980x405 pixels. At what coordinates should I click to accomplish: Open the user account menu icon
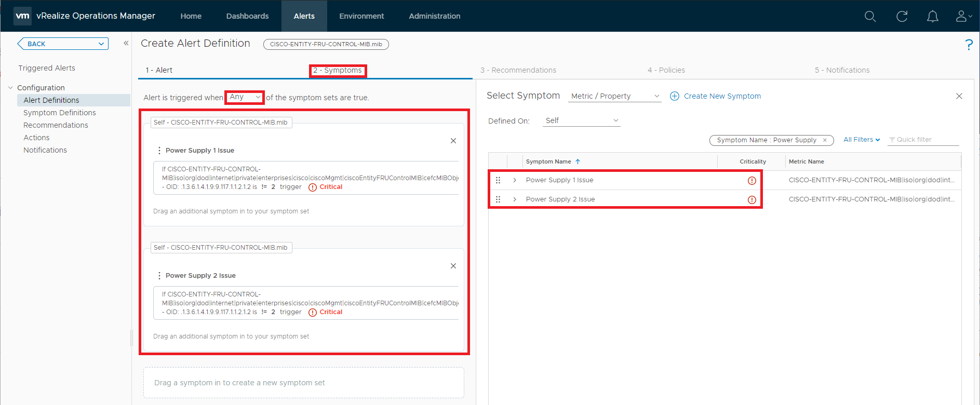click(963, 17)
